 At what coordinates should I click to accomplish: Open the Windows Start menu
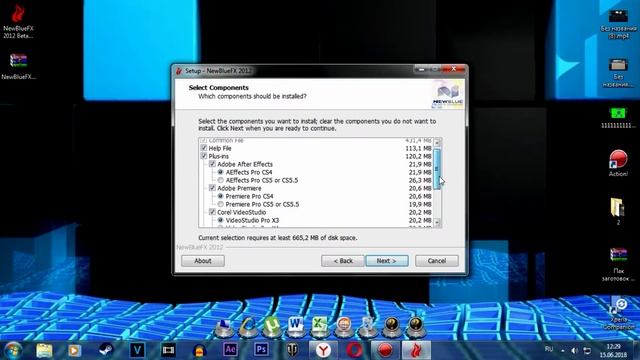13,350
